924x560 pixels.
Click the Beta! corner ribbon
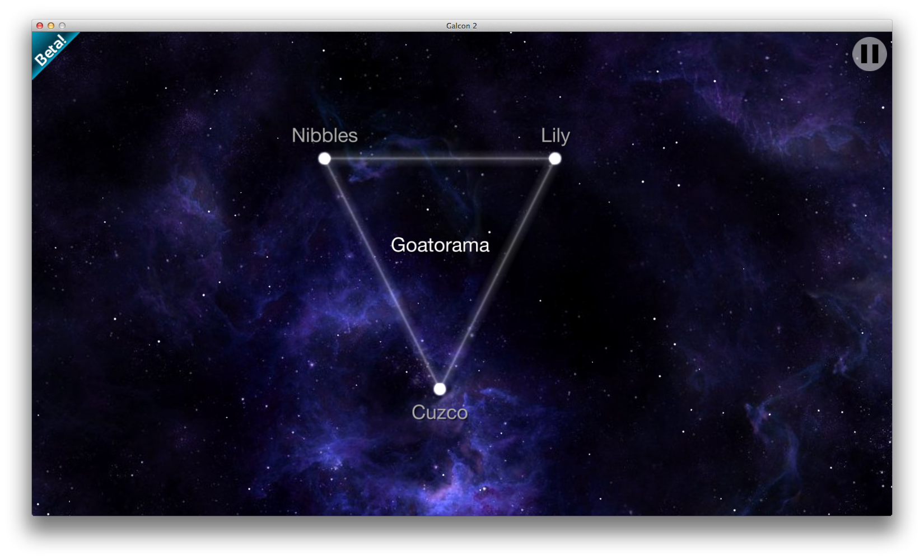pyautogui.click(x=52, y=52)
